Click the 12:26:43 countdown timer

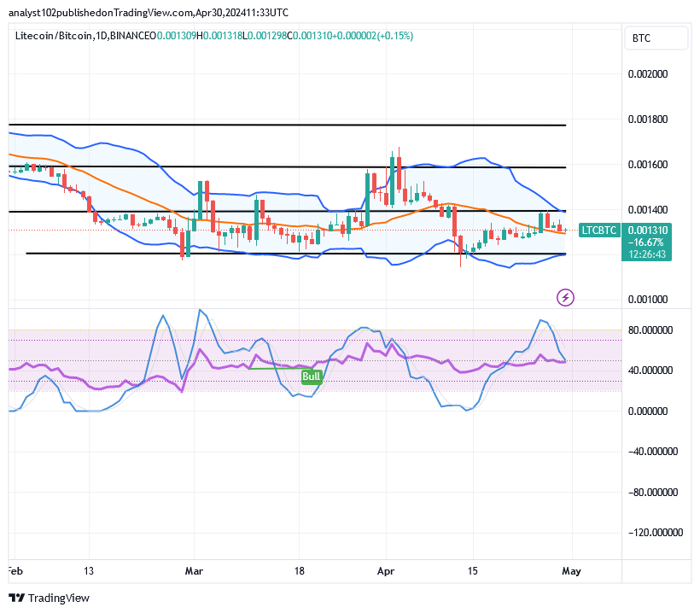647,254
